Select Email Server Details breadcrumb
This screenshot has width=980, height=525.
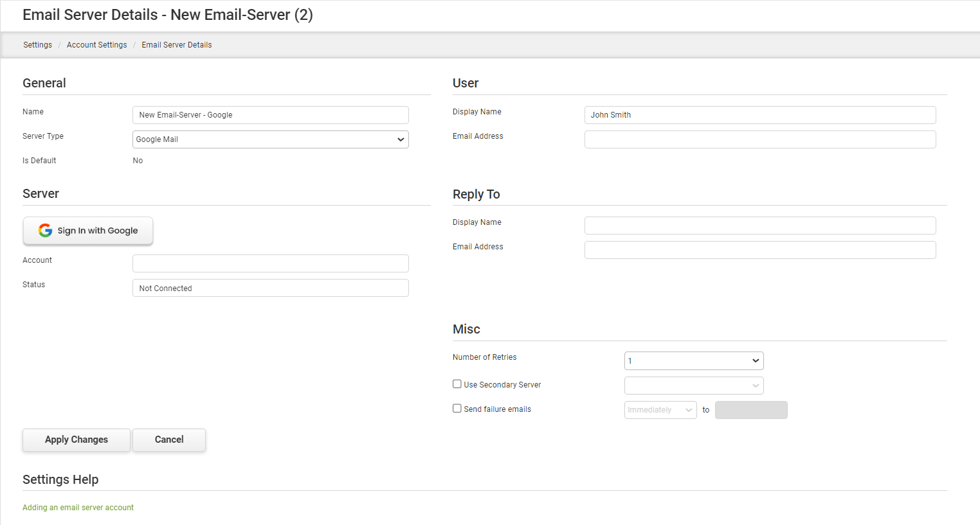(177, 45)
